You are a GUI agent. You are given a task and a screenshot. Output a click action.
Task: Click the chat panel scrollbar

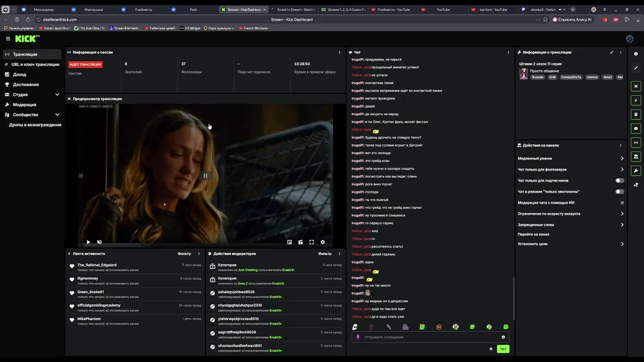(x=514, y=298)
